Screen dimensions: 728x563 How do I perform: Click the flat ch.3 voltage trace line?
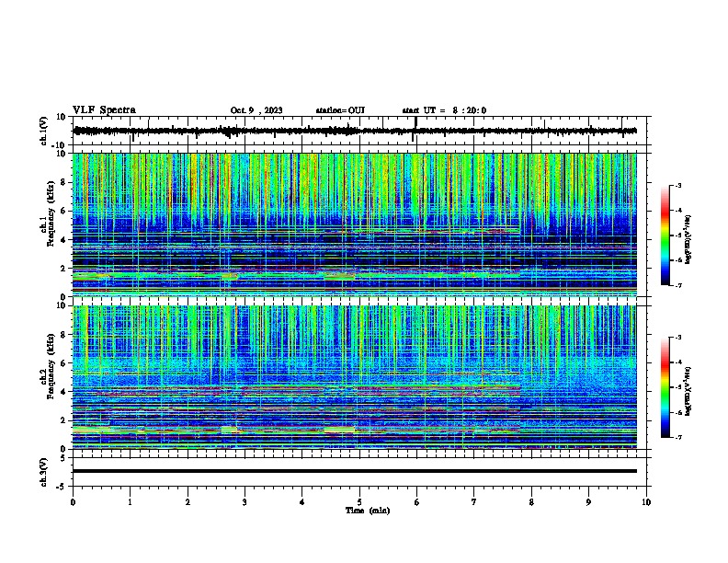pyautogui.click(x=355, y=471)
